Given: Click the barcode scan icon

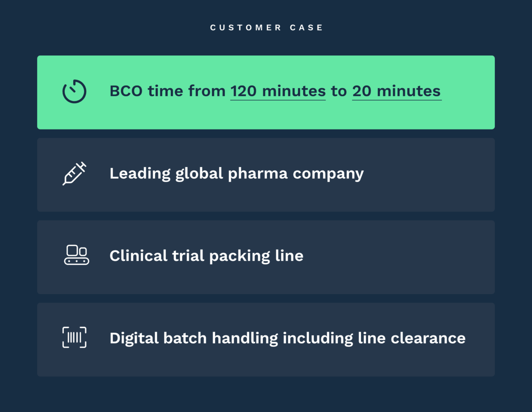Looking at the screenshot, I should (74, 337).
